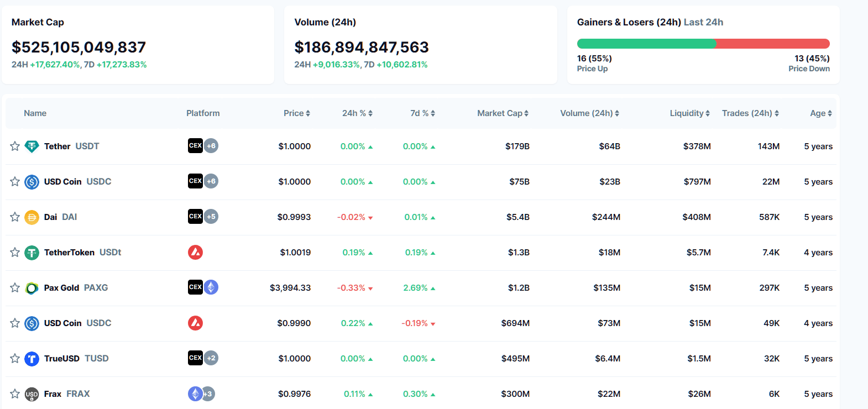
Task: Click the red Price Down segment of the bar
Action: pyautogui.click(x=773, y=44)
